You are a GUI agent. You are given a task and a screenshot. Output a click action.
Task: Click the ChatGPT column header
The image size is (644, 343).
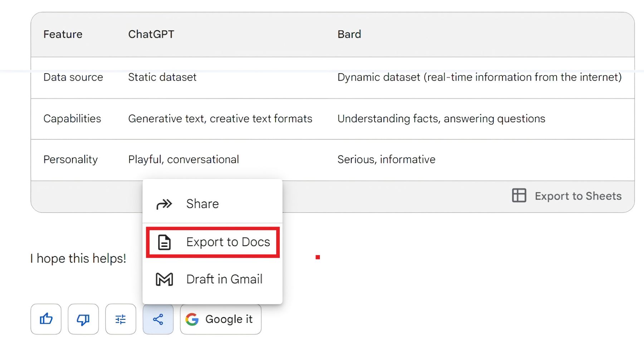tap(151, 34)
